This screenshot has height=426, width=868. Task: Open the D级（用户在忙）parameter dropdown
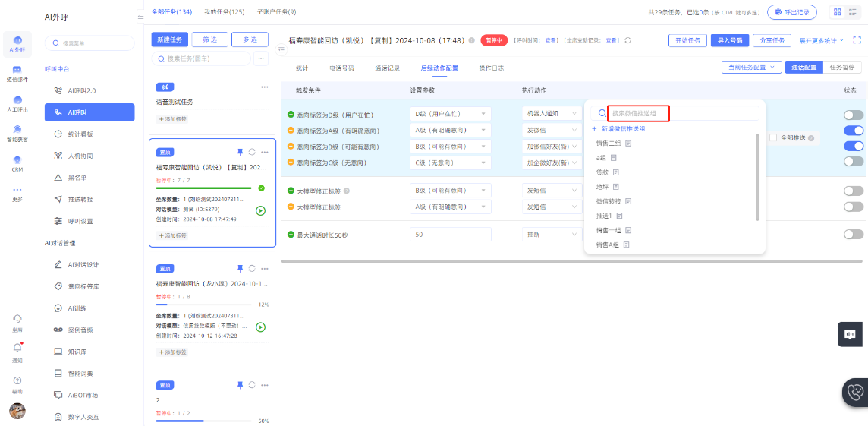[450, 114]
